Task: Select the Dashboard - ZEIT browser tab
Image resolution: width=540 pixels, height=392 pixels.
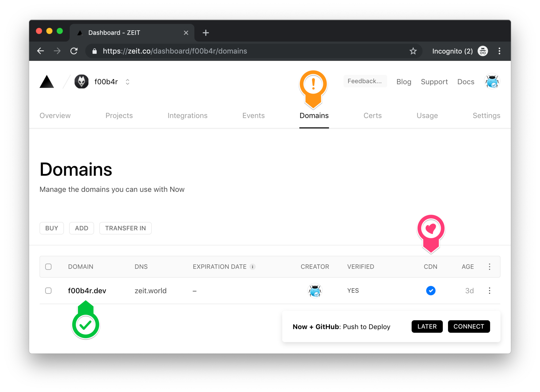Action: (132, 33)
